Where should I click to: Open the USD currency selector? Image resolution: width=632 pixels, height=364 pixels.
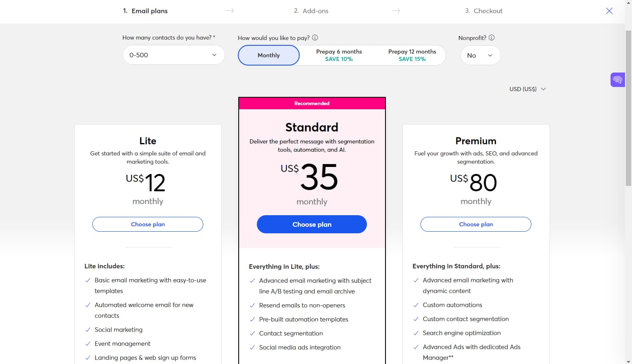click(x=527, y=89)
